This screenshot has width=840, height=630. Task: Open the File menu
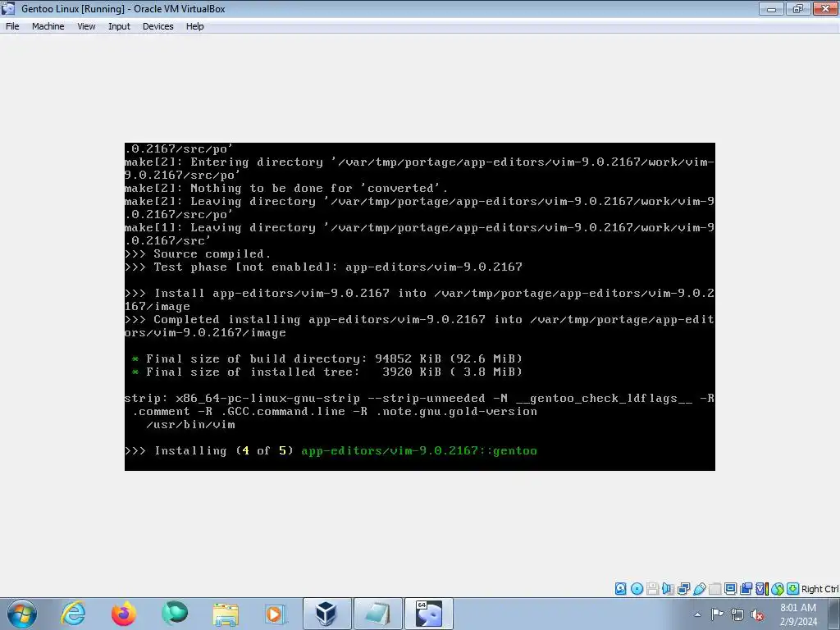[12, 26]
